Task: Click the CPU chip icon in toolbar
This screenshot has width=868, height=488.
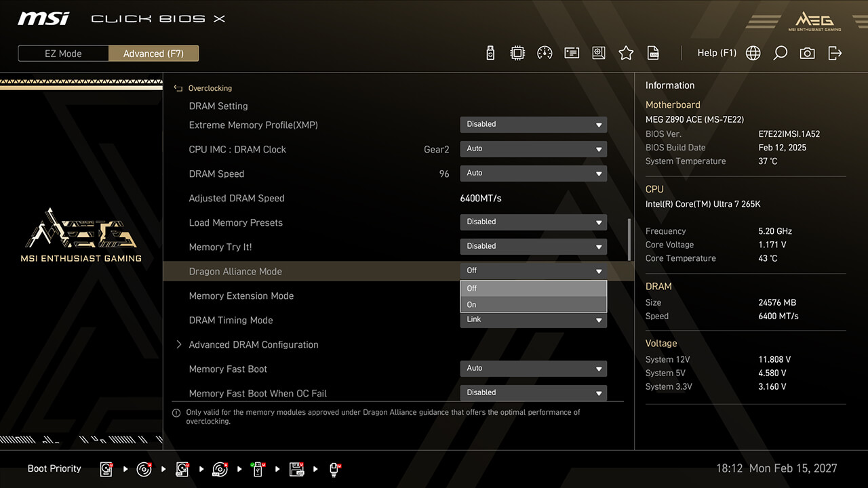Action: [x=517, y=53]
